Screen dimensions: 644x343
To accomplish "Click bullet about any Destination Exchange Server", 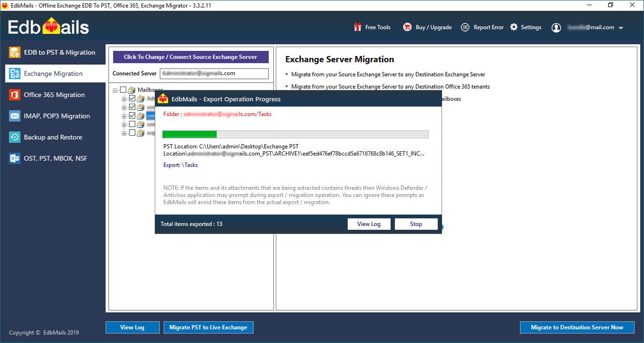I will tap(388, 74).
